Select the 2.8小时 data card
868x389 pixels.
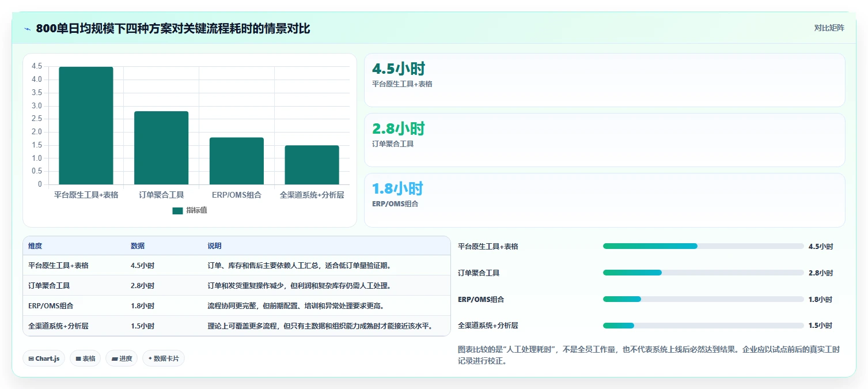pyautogui.click(x=605, y=140)
